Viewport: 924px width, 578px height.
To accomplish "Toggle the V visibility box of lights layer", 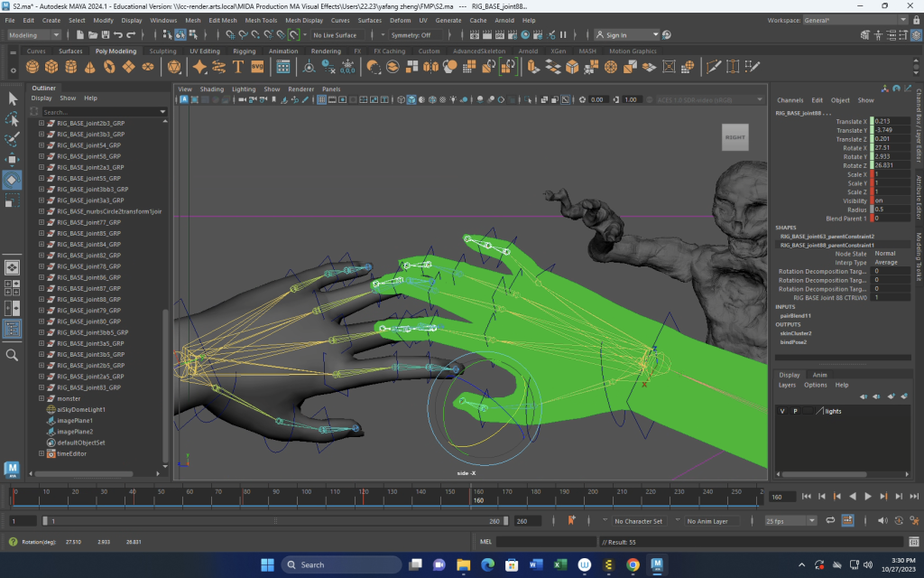I will [782, 411].
